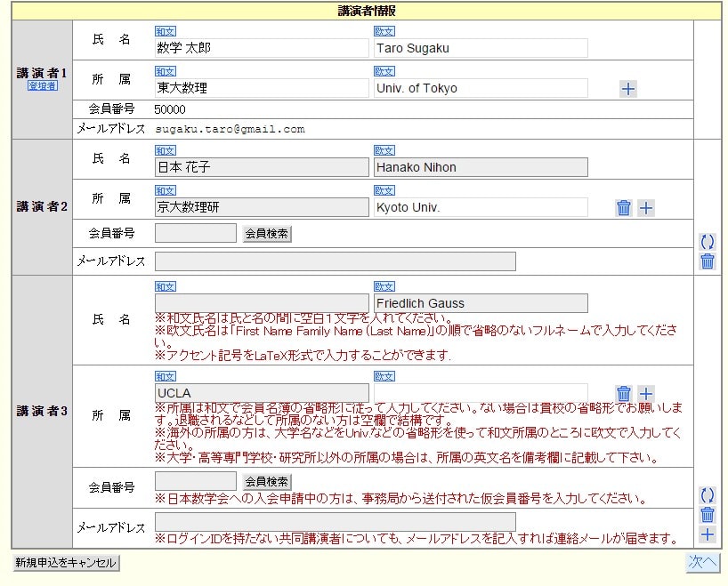Select the Univ. of Tokyo affiliation field
The height and width of the screenshot is (586, 728).
[481, 88]
